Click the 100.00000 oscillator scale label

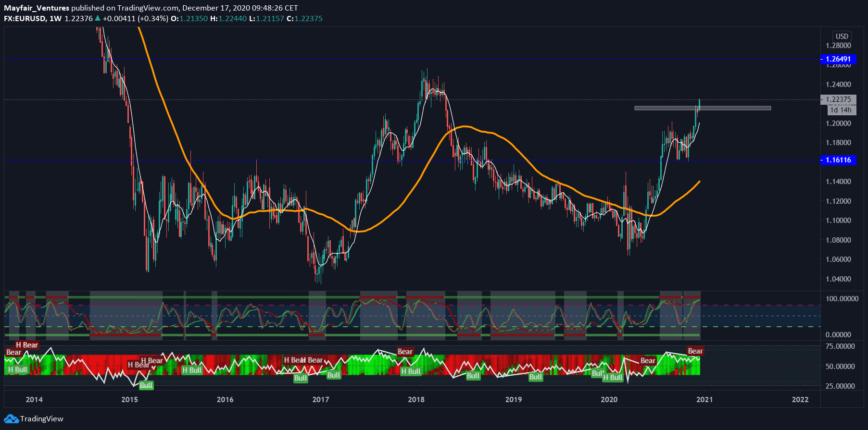click(x=842, y=299)
